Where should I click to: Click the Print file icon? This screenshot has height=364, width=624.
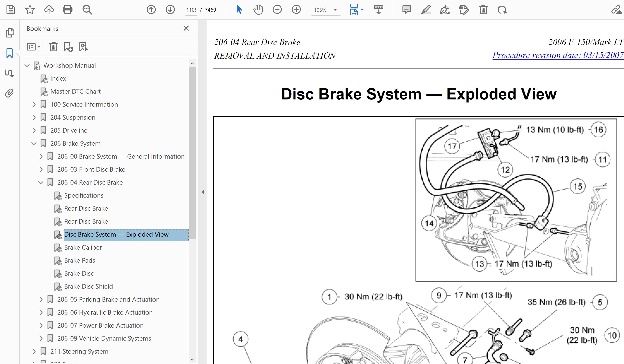pos(68,10)
